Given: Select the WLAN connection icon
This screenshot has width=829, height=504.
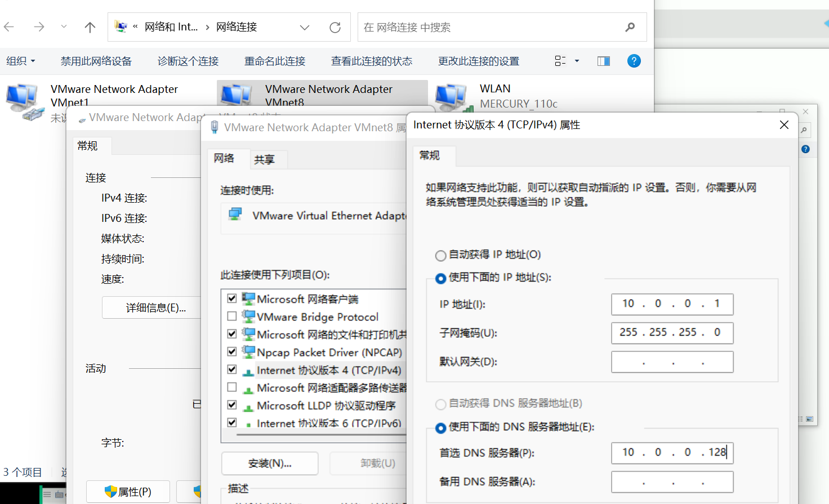Looking at the screenshot, I should [453, 97].
